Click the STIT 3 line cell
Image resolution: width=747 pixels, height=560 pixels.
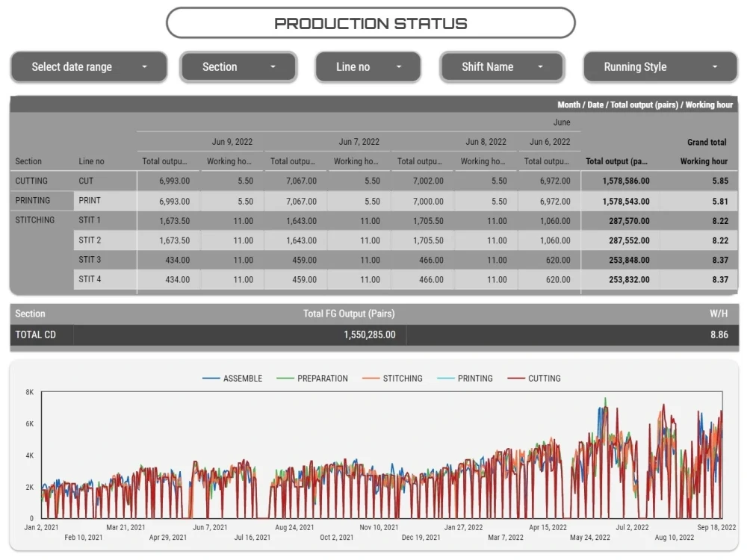(x=90, y=259)
